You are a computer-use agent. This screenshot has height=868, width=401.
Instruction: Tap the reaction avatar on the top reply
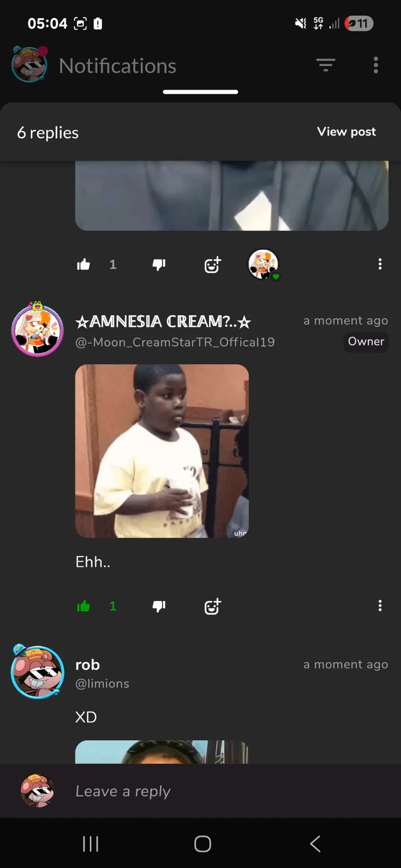point(263,264)
